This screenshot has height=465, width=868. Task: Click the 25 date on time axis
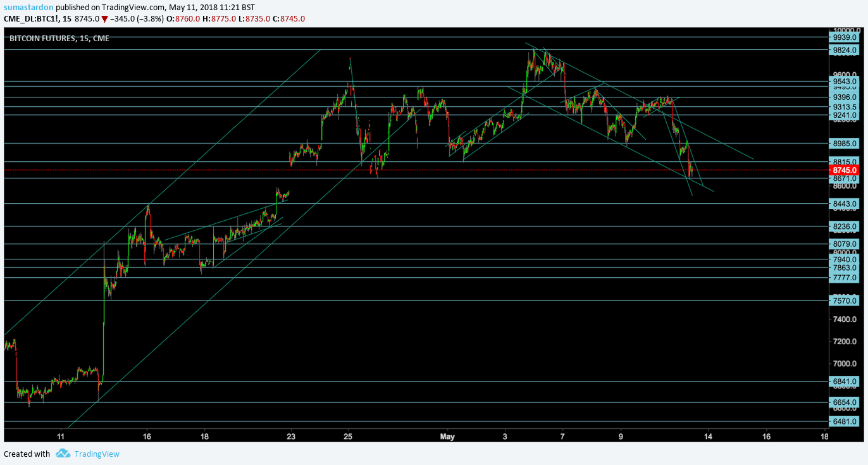(x=348, y=437)
